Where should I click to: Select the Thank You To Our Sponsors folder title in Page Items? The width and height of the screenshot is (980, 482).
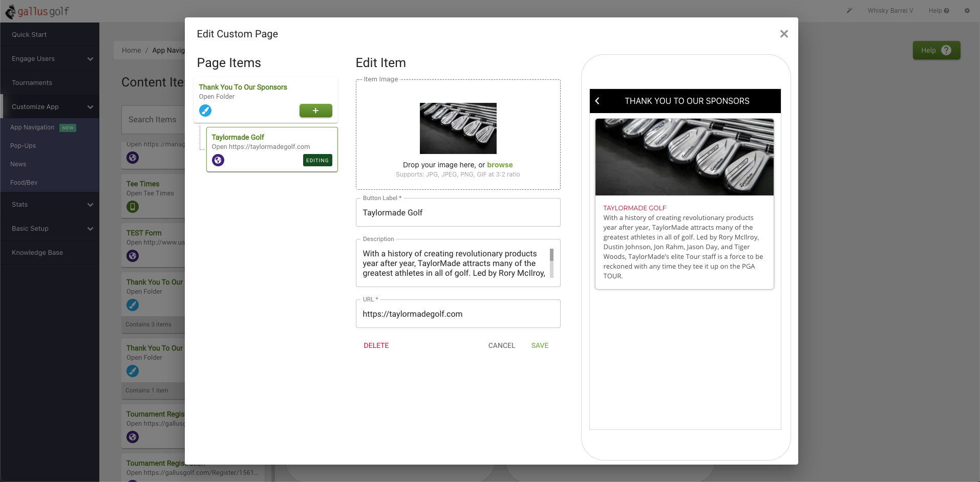pyautogui.click(x=243, y=87)
